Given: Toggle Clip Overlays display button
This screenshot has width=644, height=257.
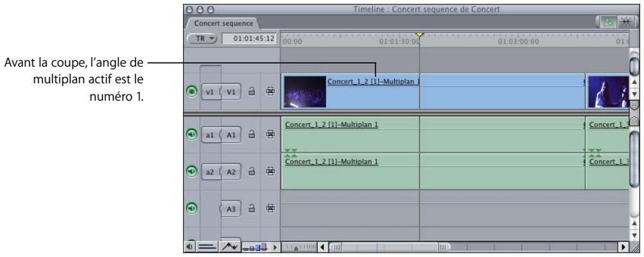Looking at the screenshot, I should (229, 247).
